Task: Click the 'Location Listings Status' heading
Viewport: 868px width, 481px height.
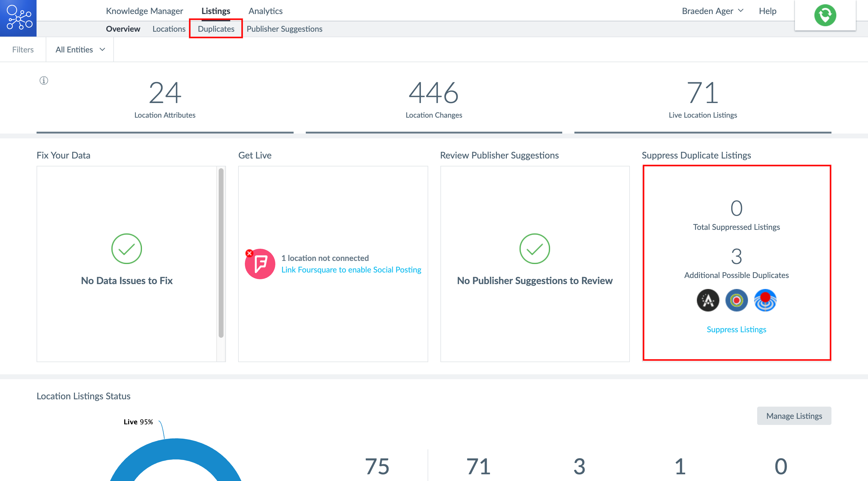Action: click(x=83, y=396)
